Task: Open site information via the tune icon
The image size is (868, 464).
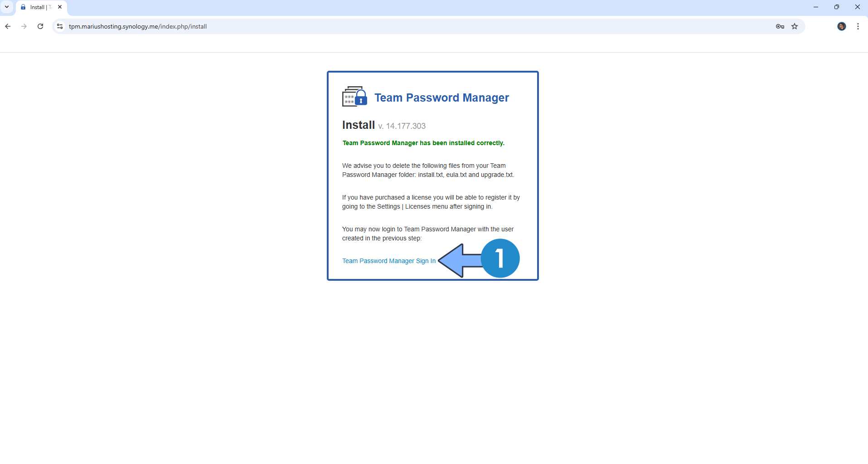Action: pos(59,26)
